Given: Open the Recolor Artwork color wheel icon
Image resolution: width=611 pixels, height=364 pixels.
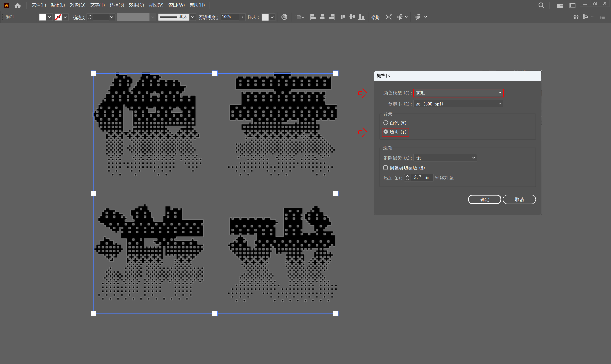Looking at the screenshot, I should (284, 17).
